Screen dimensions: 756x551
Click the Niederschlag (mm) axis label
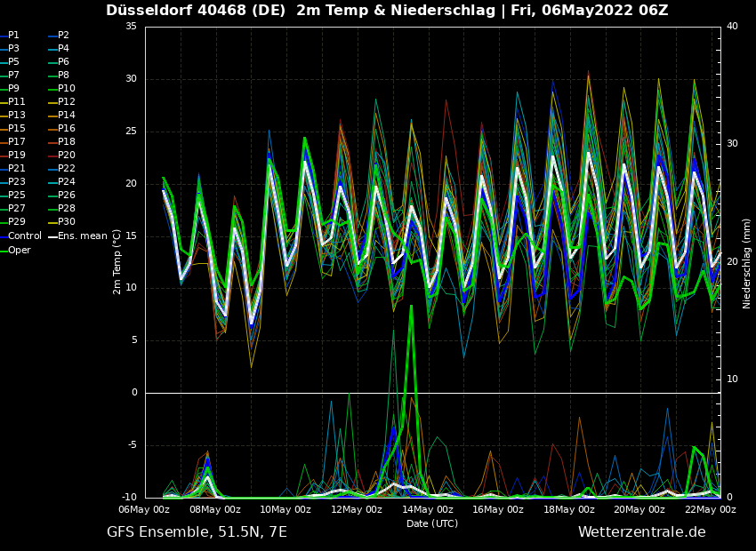[747, 263]
